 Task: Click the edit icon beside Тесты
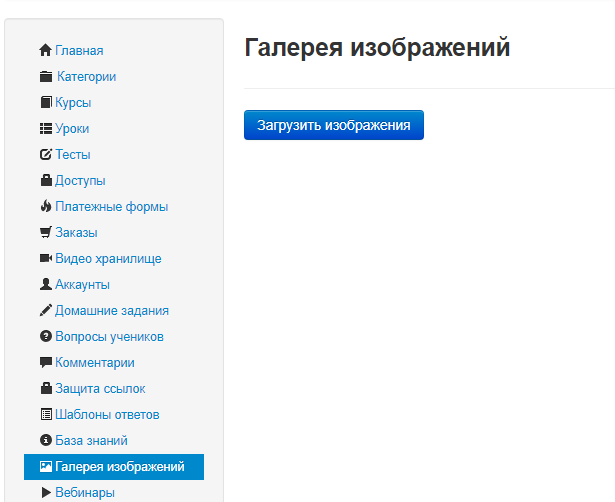pyautogui.click(x=46, y=155)
